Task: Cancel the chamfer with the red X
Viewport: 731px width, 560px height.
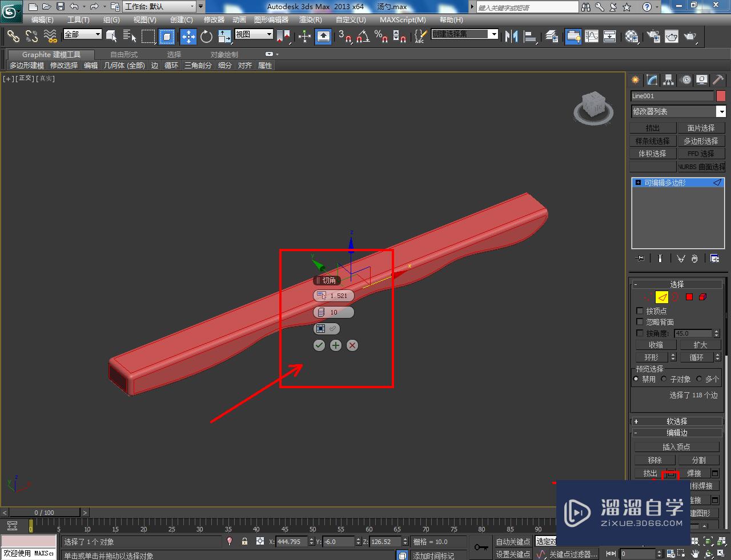Action: coord(352,345)
